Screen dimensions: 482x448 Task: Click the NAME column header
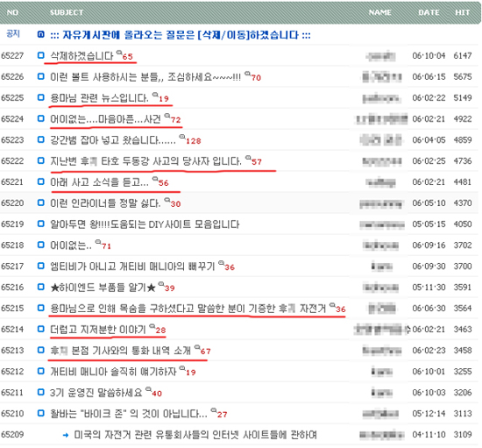(380, 12)
